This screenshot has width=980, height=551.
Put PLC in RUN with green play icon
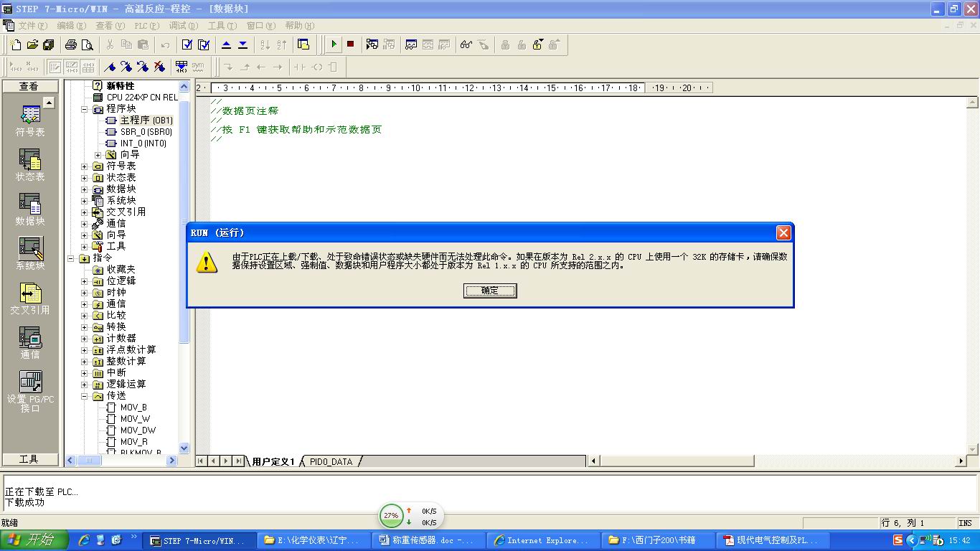(x=334, y=44)
